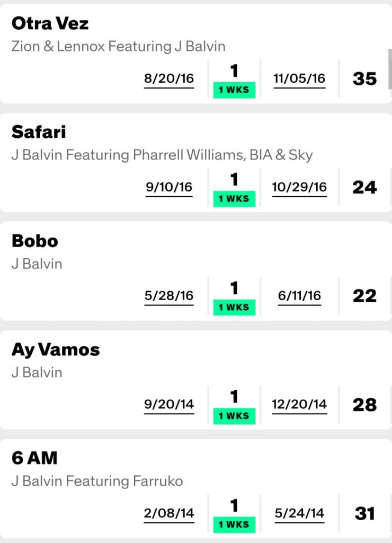Image resolution: width=392 pixels, height=543 pixels.
Task: Click the 9/10/16 debut date link
Action: coord(169,188)
